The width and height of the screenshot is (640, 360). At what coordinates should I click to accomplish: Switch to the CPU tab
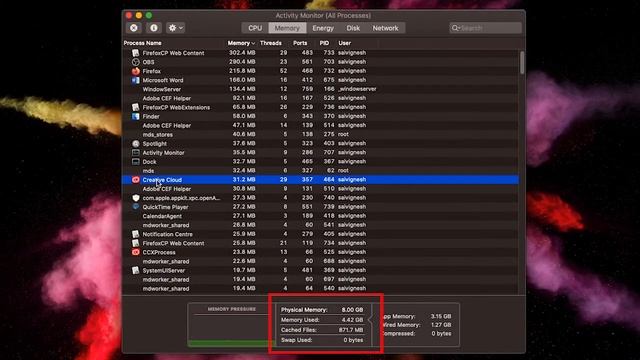coord(255,28)
